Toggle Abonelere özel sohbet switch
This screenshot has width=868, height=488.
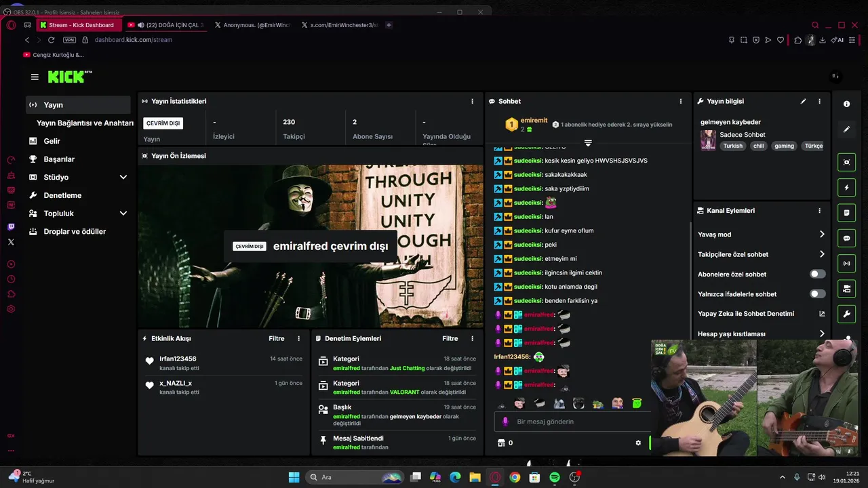point(818,274)
